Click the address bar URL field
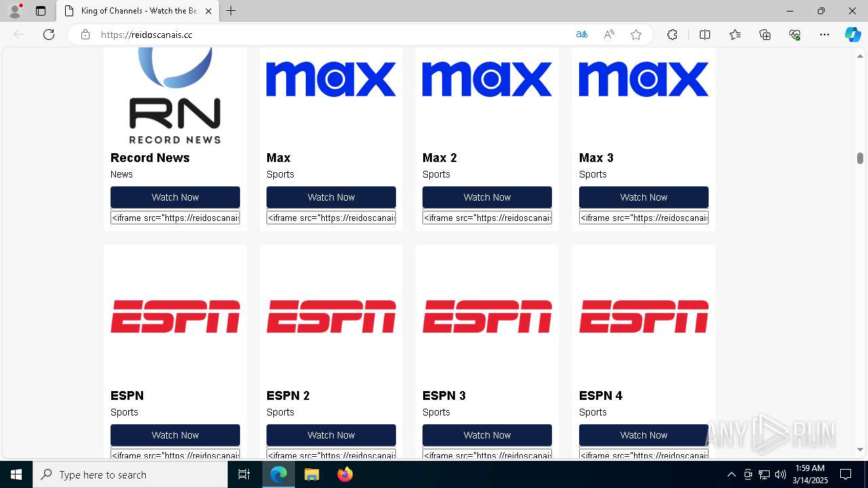 pos(332,35)
